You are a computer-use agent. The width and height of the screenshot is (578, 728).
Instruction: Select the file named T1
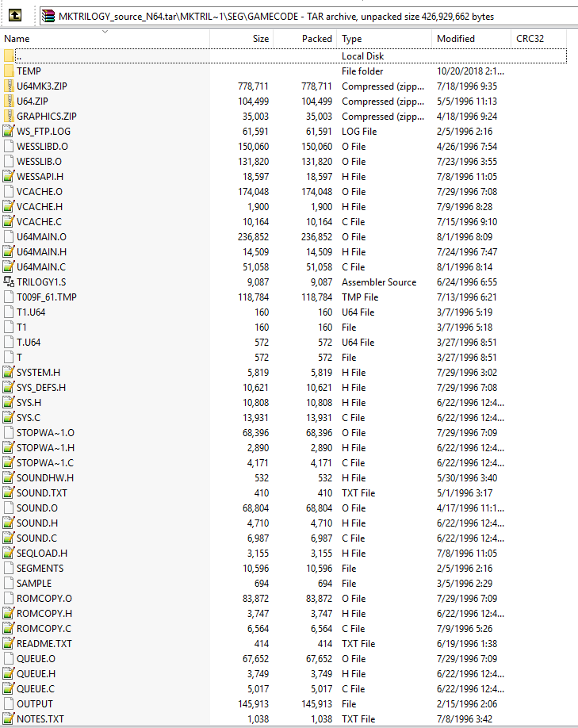coord(21,328)
